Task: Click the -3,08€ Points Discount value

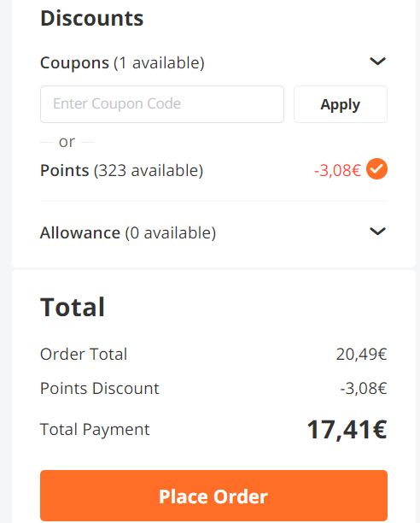Action: point(364,389)
